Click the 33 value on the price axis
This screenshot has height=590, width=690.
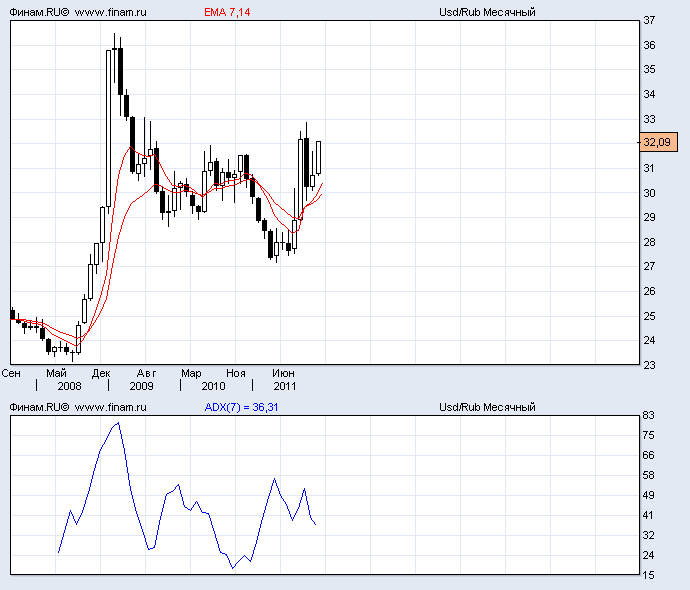coord(649,119)
